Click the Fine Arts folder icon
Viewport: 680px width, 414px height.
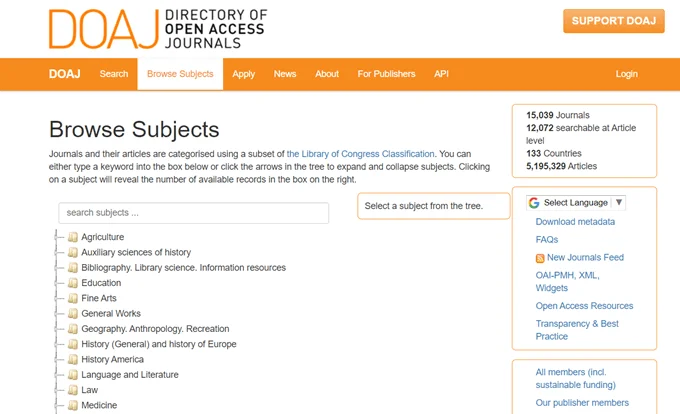click(73, 299)
